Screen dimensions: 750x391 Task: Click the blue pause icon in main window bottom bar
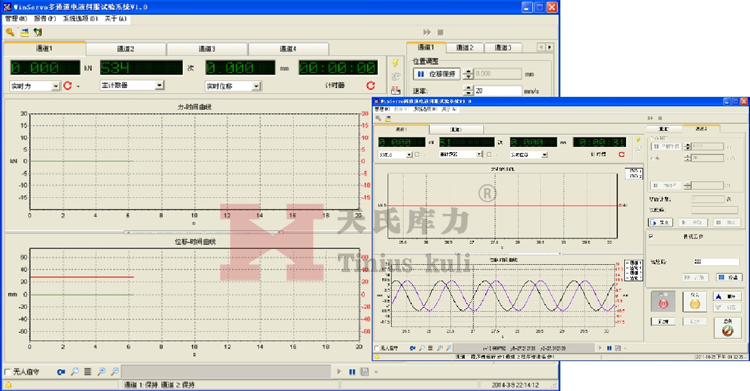352,371
